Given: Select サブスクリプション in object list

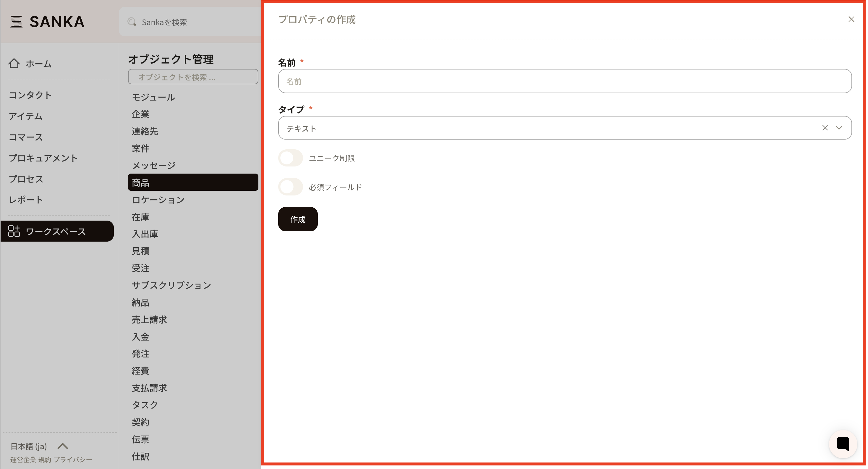Looking at the screenshot, I should point(171,285).
